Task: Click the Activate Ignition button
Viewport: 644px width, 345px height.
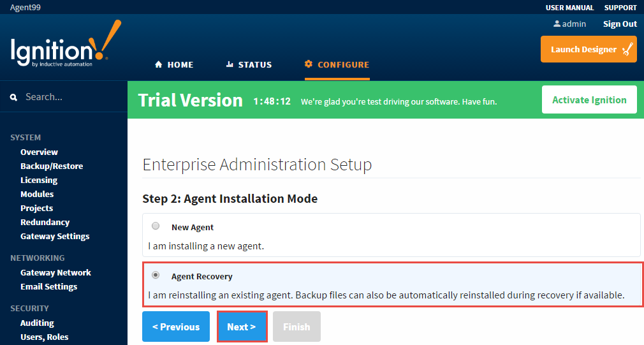Action: click(x=589, y=99)
